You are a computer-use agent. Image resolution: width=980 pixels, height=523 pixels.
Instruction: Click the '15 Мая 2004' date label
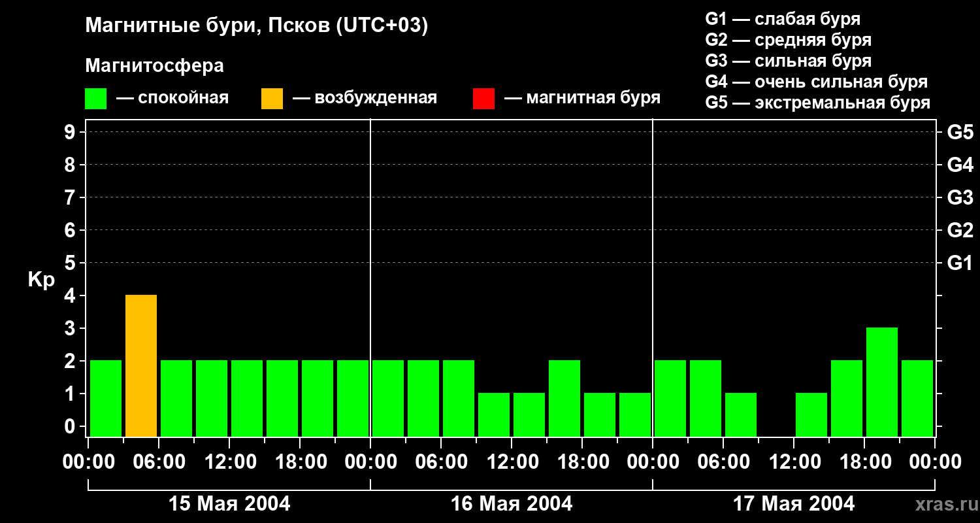pyautogui.click(x=229, y=504)
